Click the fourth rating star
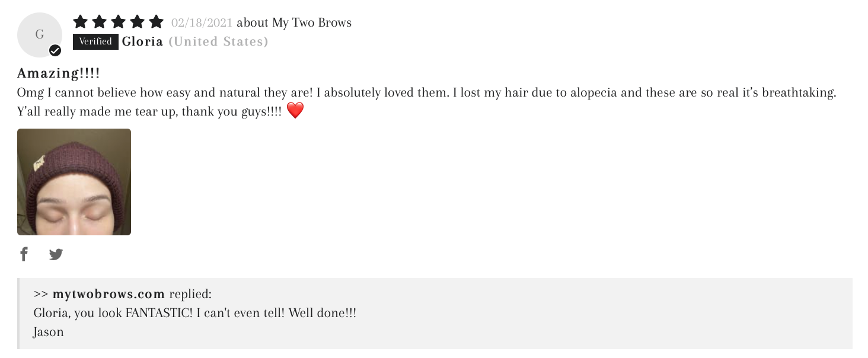The width and height of the screenshot is (868, 358). tap(138, 22)
